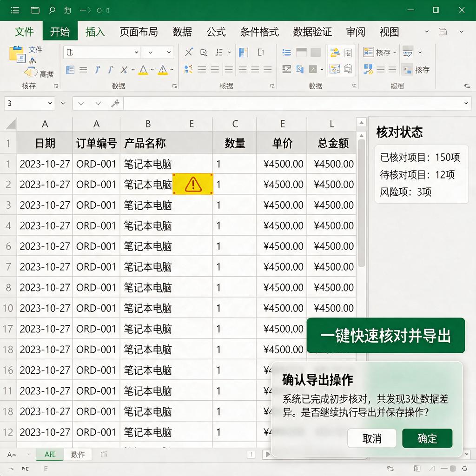The height and width of the screenshot is (476, 476).
Task: Click the blue paperclip link icon
Action: (x=300, y=69)
